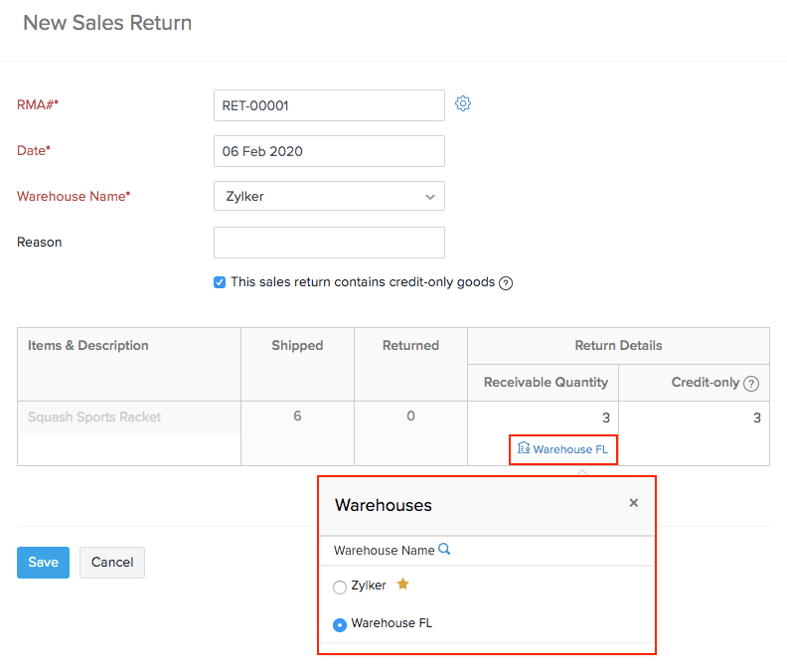Click the help icon beside credit-only goods
The width and height of the screenshot is (787, 672).
[x=506, y=283]
